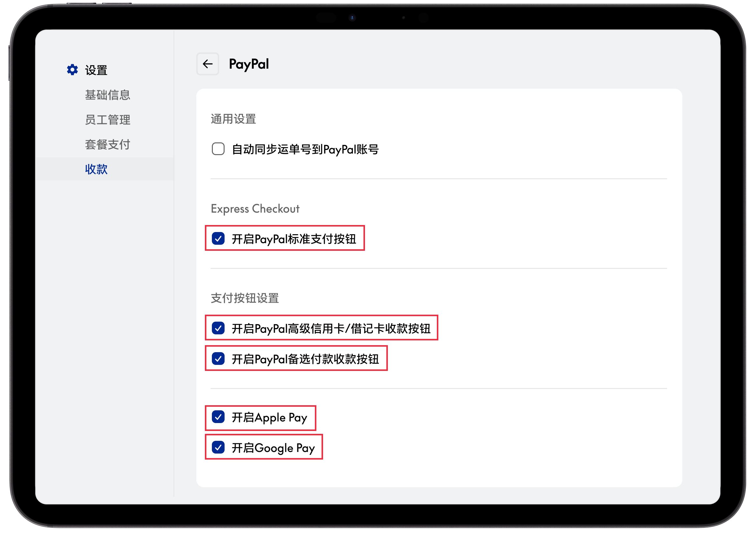
Task: Enable 自动同步运单号到PayPal账号 checkbox
Action: click(218, 149)
